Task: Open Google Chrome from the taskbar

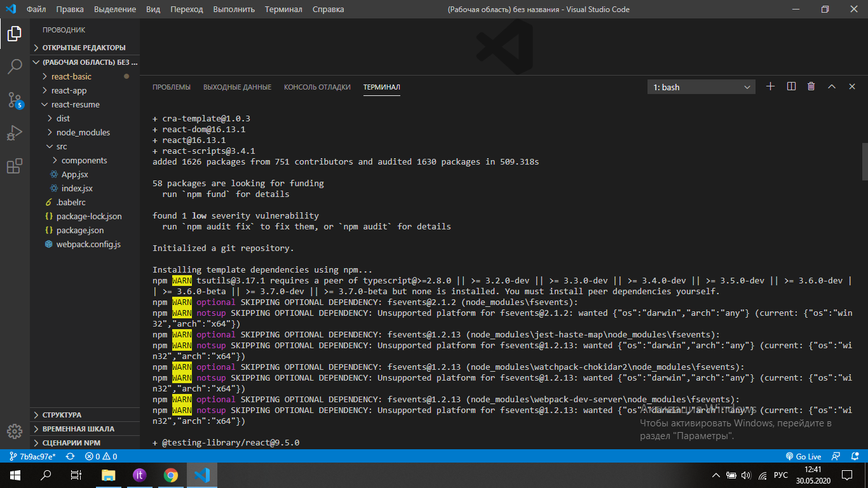Action: [170, 475]
